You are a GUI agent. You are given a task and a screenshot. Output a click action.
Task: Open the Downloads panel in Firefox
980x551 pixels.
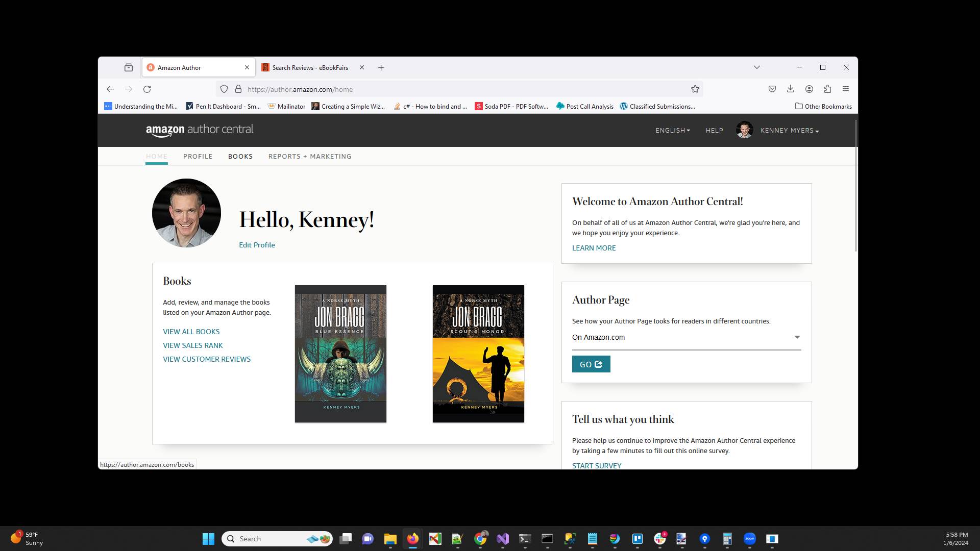(791, 89)
